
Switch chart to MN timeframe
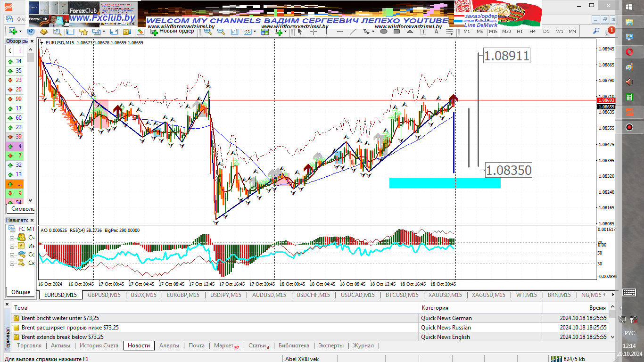click(572, 31)
